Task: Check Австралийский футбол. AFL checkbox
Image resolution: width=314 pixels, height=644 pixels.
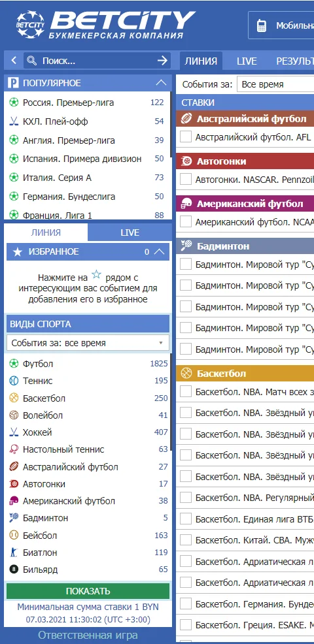Action: [186, 137]
